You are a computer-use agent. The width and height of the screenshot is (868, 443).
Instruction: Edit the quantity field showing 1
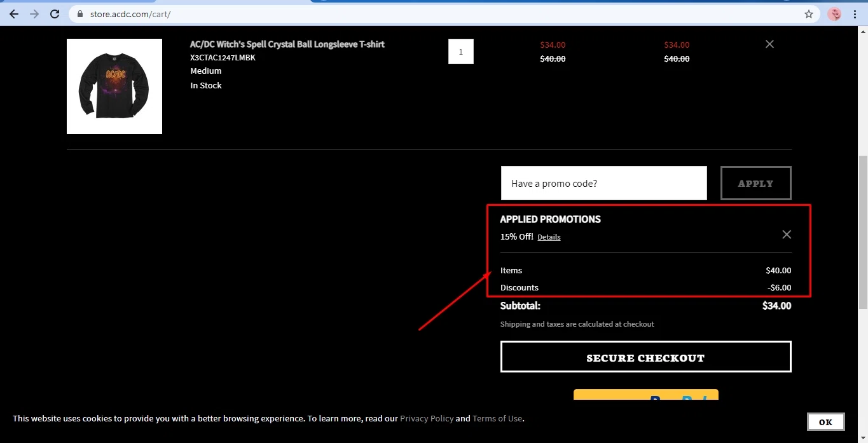[461, 51]
